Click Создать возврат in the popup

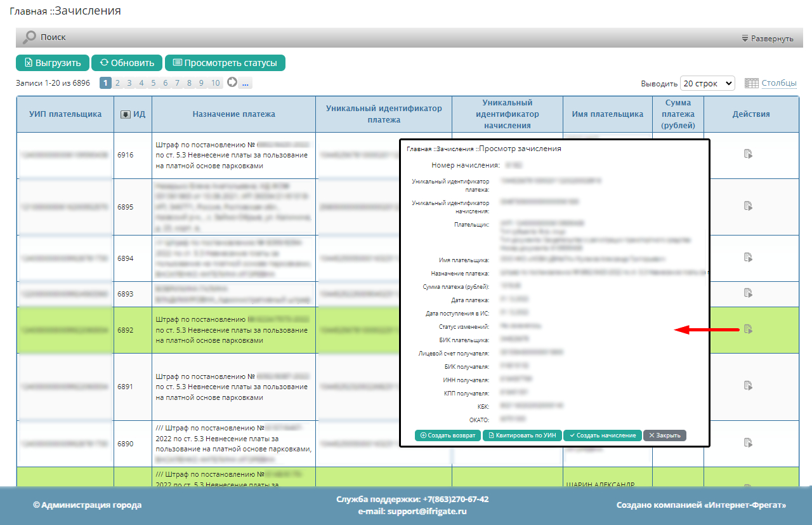pyautogui.click(x=447, y=435)
